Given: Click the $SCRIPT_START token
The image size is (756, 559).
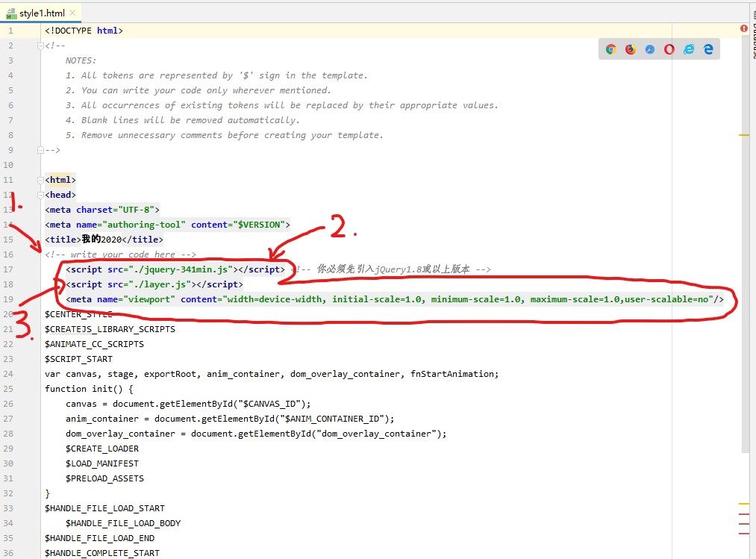Looking at the screenshot, I should [78, 359].
